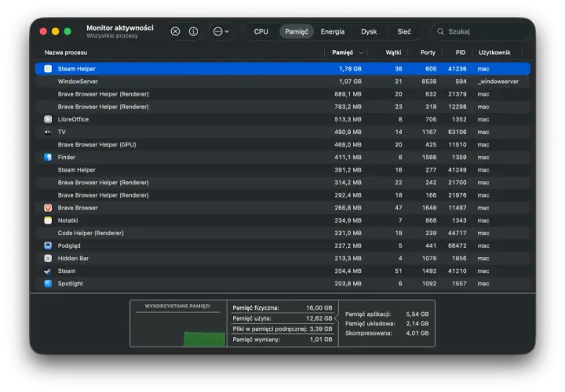565x392 pixels.
Task: Click Pliki w pamięci podręcznej 3,39 GB entry
Action: coord(282,328)
